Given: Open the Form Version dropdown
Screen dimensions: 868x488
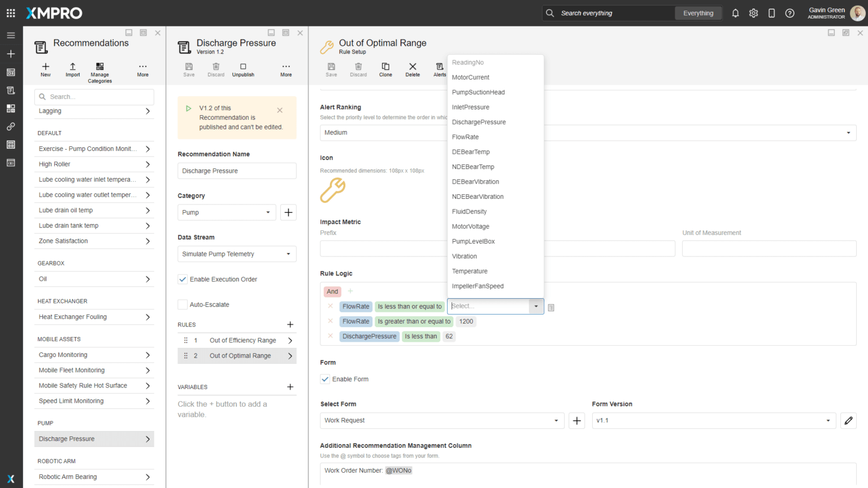Looking at the screenshot, I should pyautogui.click(x=714, y=420).
